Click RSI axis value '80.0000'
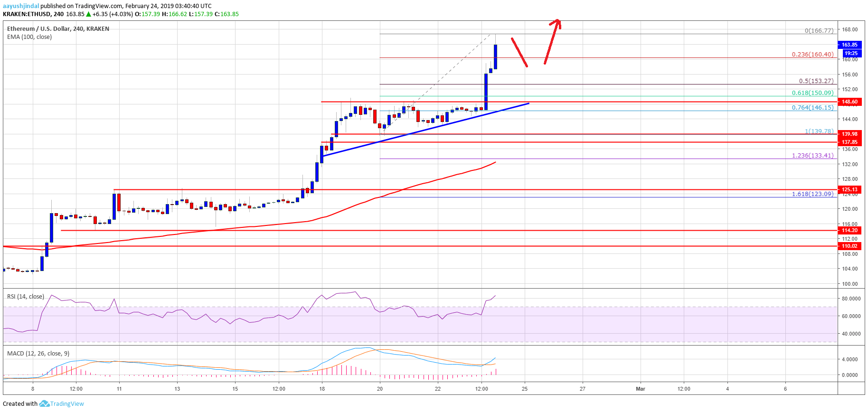Screen dimensions: 868x412 point(851,299)
